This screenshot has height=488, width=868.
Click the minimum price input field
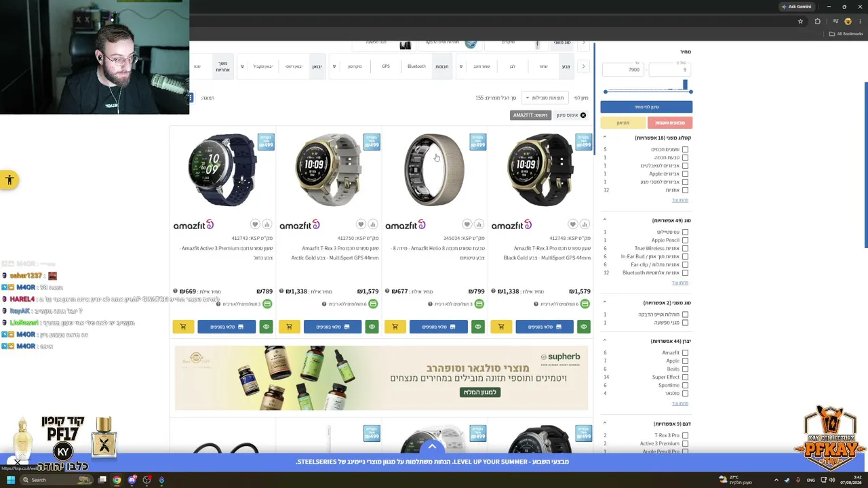coord(671,69)
